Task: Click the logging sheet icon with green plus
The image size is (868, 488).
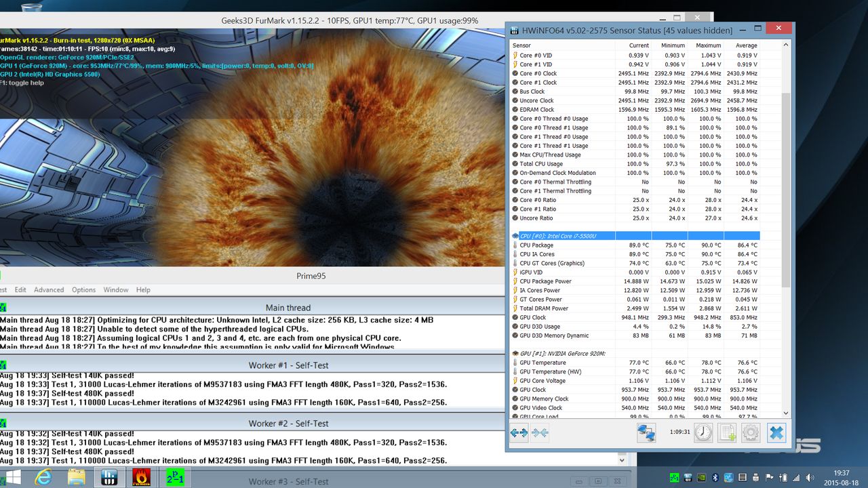Action: [727, 432]
